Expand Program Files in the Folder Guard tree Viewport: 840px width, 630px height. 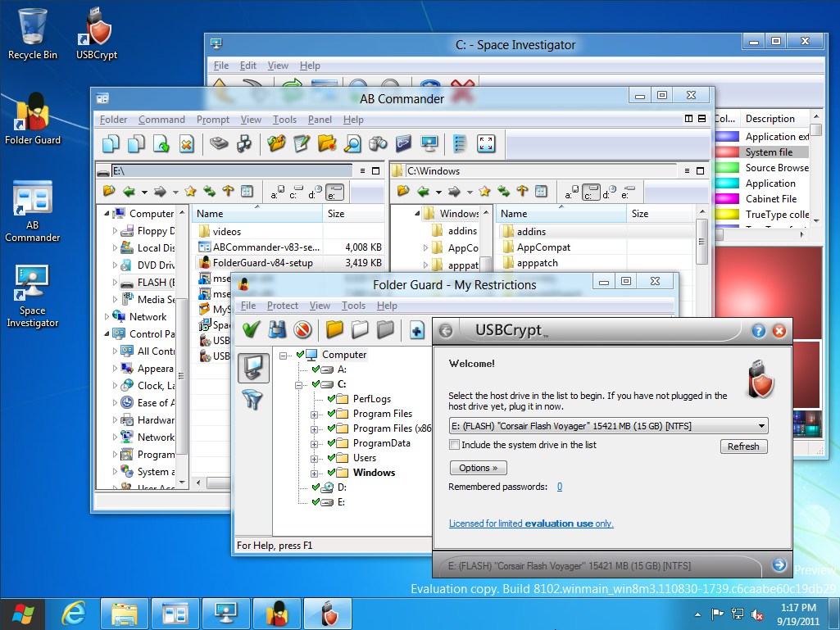click(x=312, y=414)
